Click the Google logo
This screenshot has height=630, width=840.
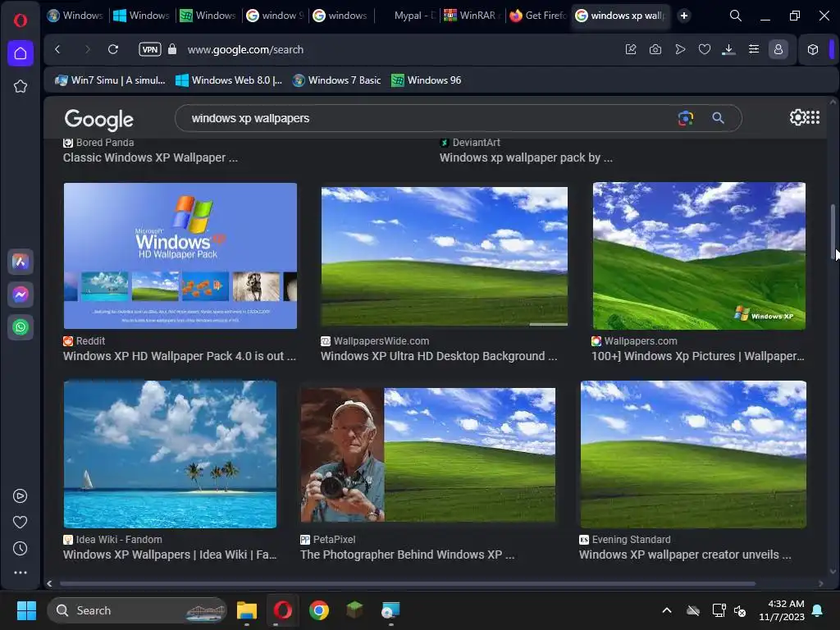99,120
